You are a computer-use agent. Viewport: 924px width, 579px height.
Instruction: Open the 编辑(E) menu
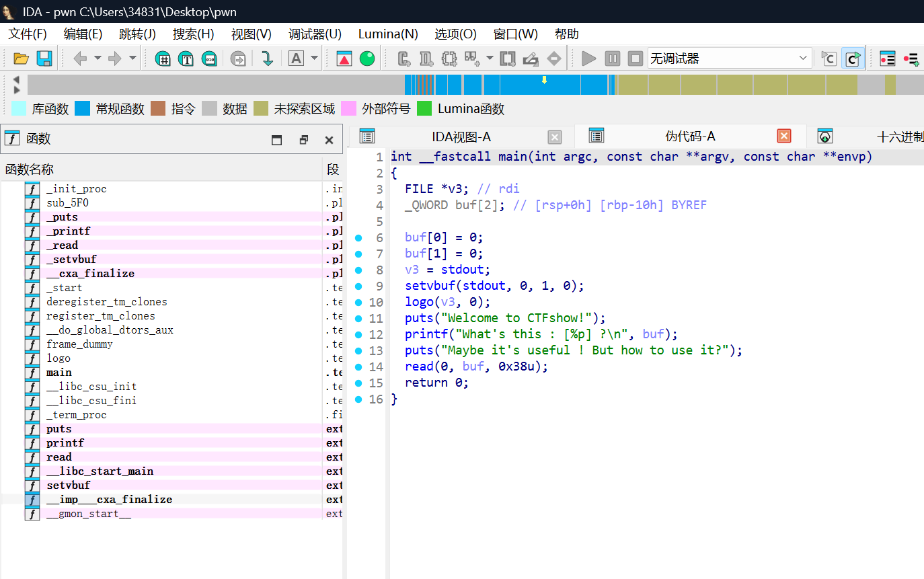point(83,34)
